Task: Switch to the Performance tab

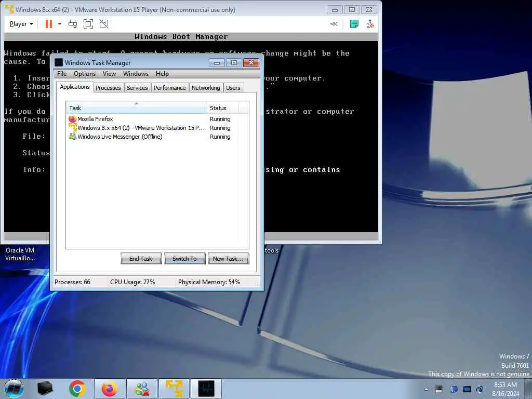Action: [170, 88]
